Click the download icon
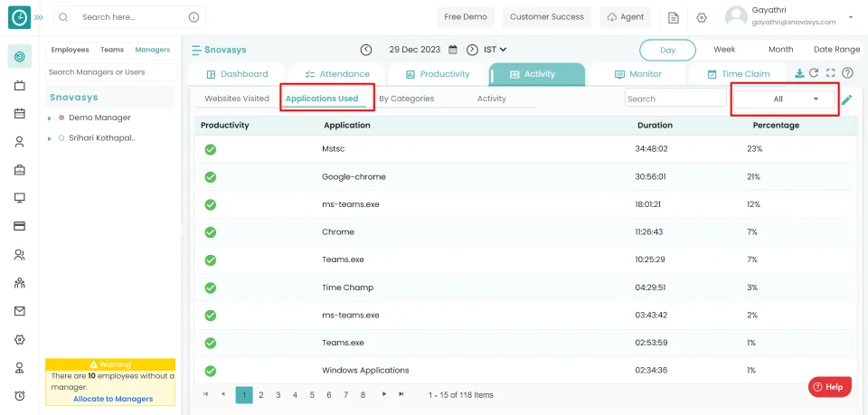The height and width of the screenshot is (415, 868). tap(799, 73)
